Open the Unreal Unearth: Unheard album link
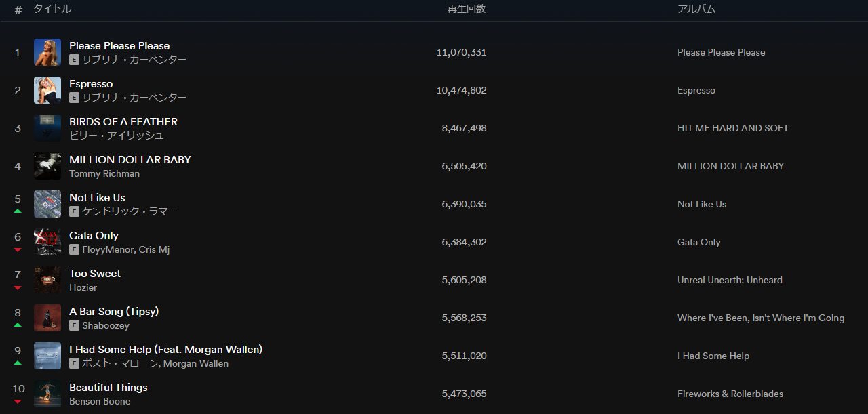This screenshot has width=868, height=414. click(x=730, y=280)
